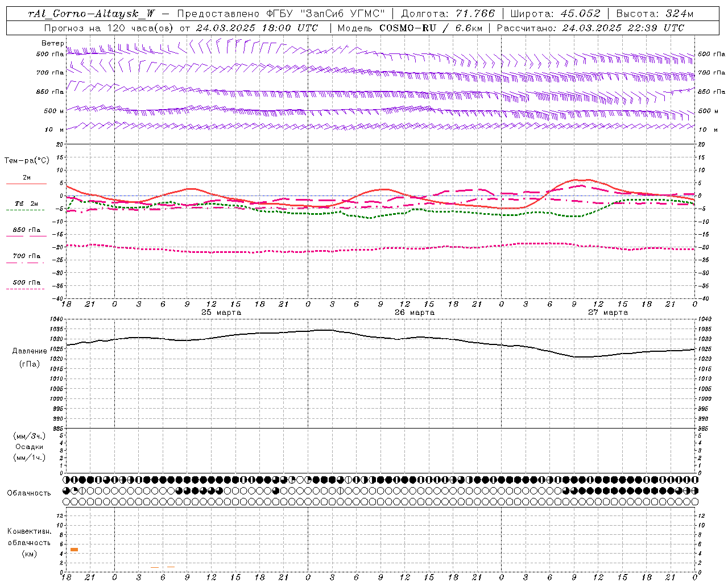The height and width of the screenshot is (582, 728).
Task: Click the orange convective cloud bar near 18 hours
Action: pos(74,550)
